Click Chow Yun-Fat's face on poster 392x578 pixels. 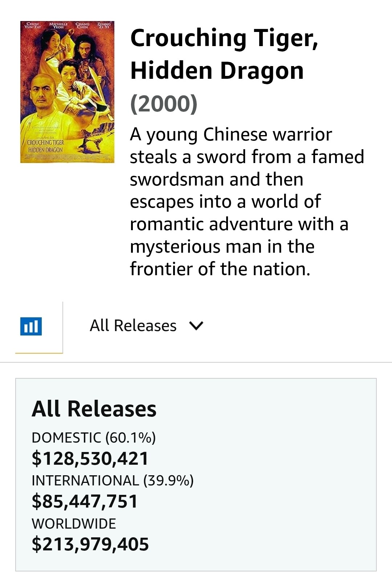click(43, 91)
